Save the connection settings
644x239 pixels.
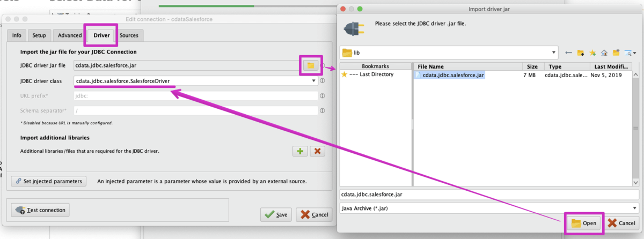click(x=276, y=214)
